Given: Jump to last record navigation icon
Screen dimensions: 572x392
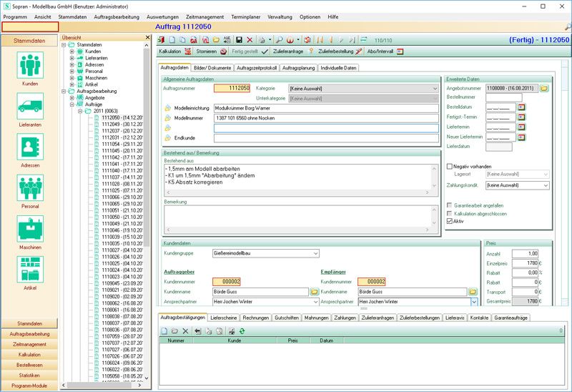Looking at the screenshot, I should coord(352,40).
